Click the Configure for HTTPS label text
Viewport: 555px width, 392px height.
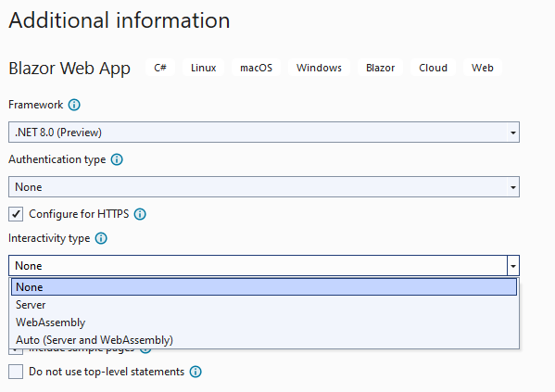[x=79, y=214]
